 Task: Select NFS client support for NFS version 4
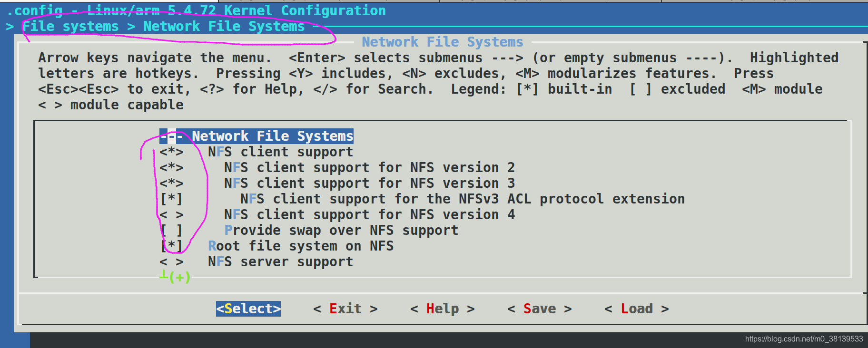pos(369,215)
